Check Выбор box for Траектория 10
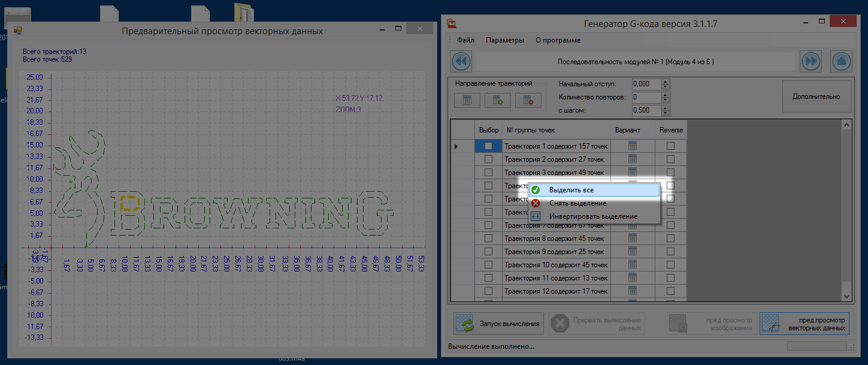 point(489,264)
